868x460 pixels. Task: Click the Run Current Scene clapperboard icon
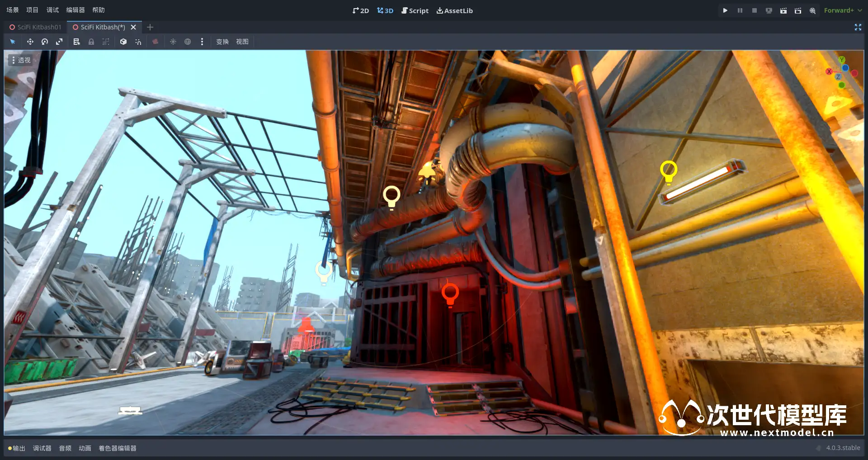[783, 10]
